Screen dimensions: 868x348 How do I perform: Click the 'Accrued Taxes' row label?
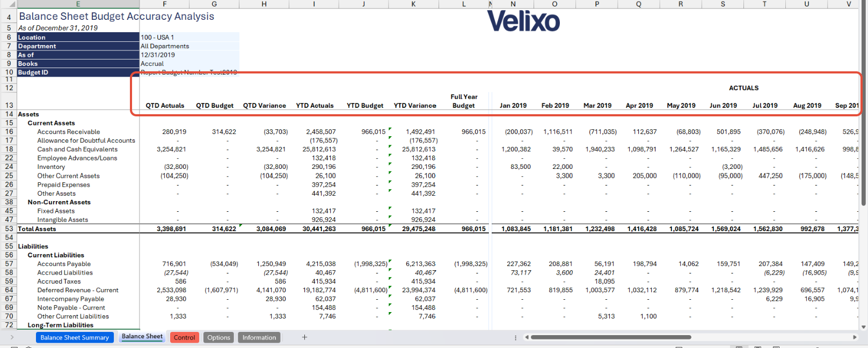59,282
